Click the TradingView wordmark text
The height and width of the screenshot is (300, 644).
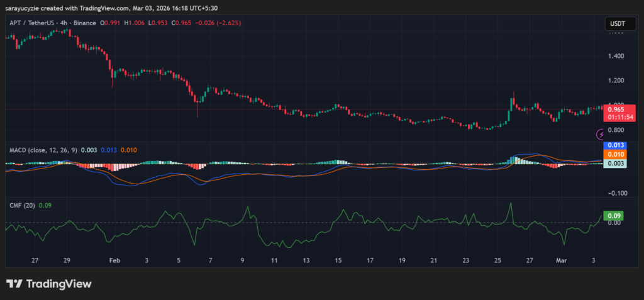[58, 284]
